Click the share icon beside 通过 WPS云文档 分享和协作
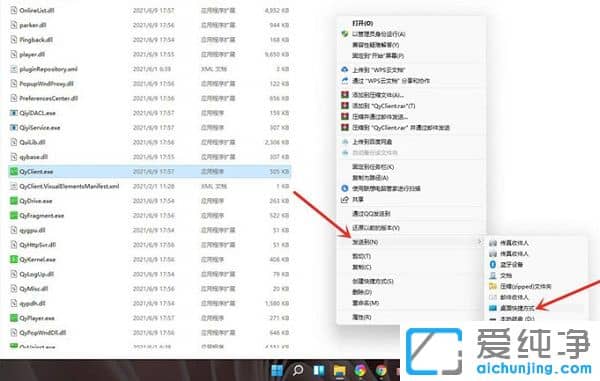This screenshot has height=381, width=600. (x=345, y=81)
